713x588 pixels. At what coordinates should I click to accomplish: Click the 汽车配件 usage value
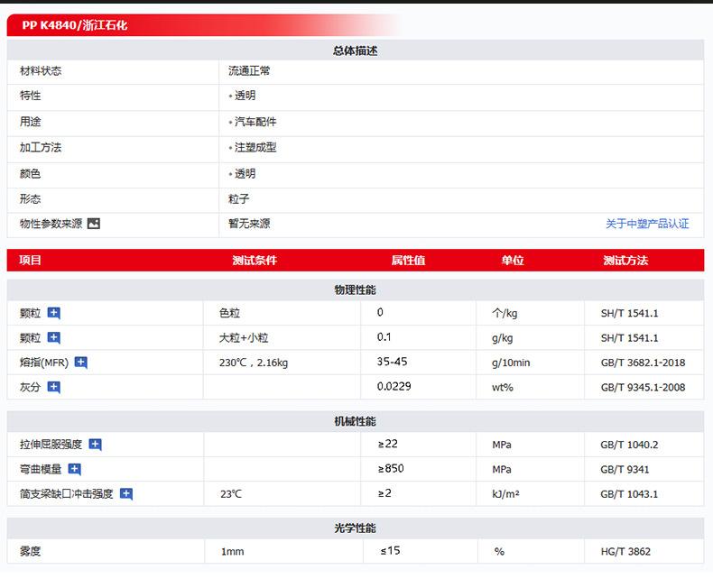coord(255,122)
